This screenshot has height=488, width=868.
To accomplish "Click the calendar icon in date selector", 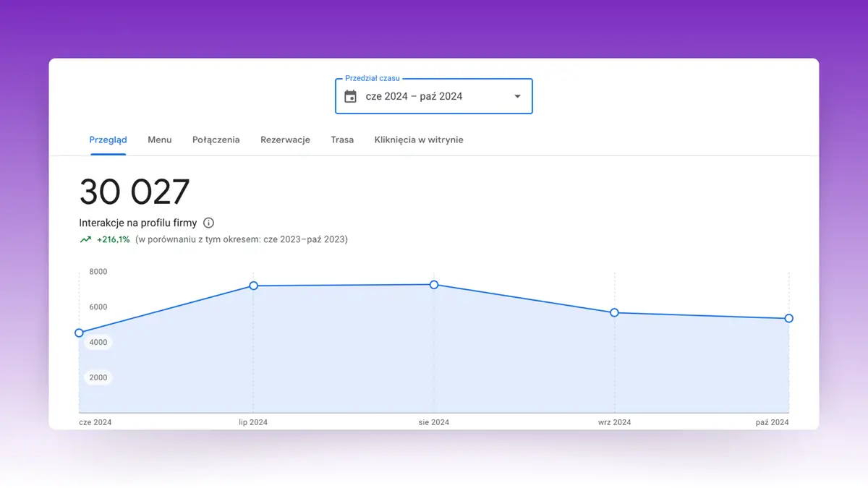I will click(x=351, y=96).
